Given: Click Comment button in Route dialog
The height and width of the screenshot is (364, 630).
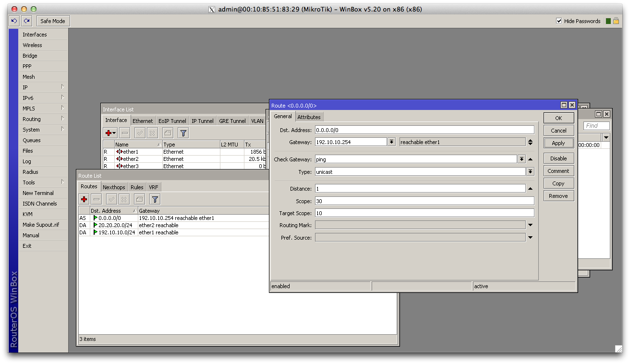Looking at the screenshot, I should [x=558, y=171].
